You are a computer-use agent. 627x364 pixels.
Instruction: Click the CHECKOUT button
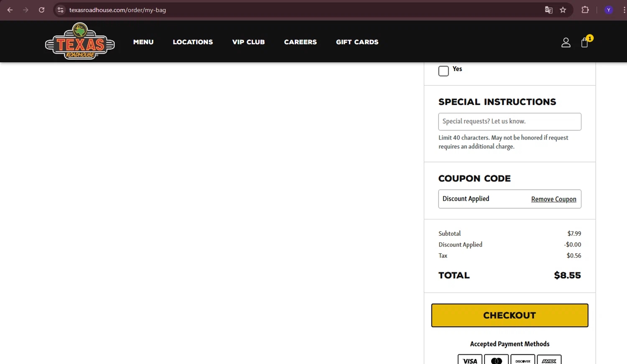pos(509,315)
